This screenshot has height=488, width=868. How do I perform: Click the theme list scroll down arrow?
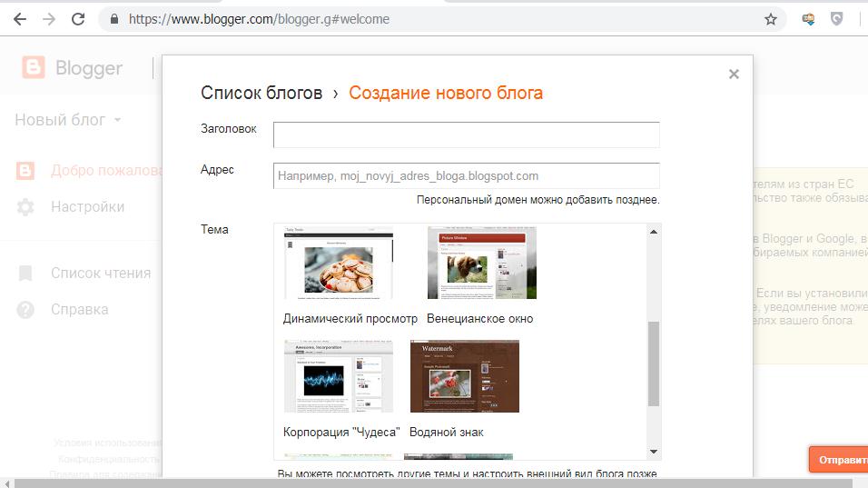point(654,452)
